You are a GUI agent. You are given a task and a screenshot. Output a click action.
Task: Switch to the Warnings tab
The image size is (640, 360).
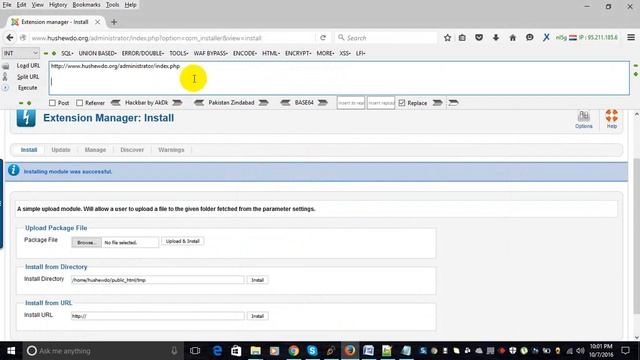tap(171, 150)
